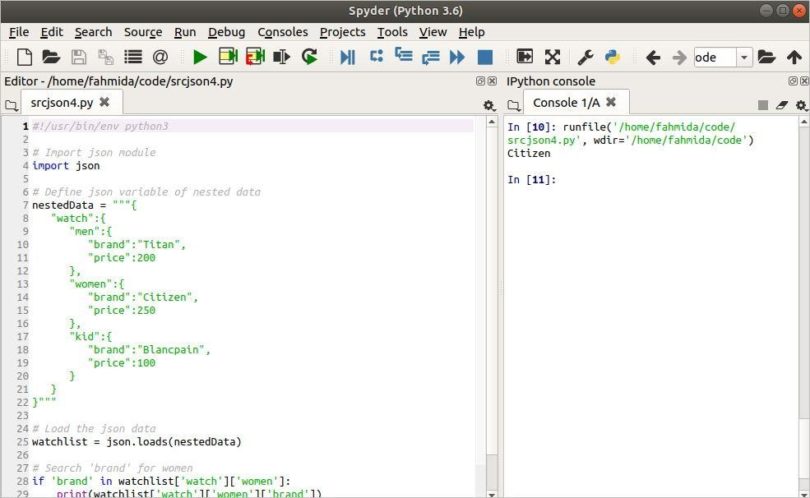Maximize current pane icon
Viewport: 810px width, 498px height.
(524, 56)
